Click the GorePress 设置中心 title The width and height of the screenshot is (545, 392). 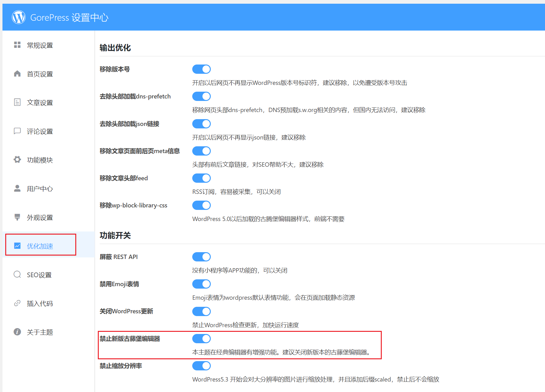pyautogui.click(x=69, y=18)
